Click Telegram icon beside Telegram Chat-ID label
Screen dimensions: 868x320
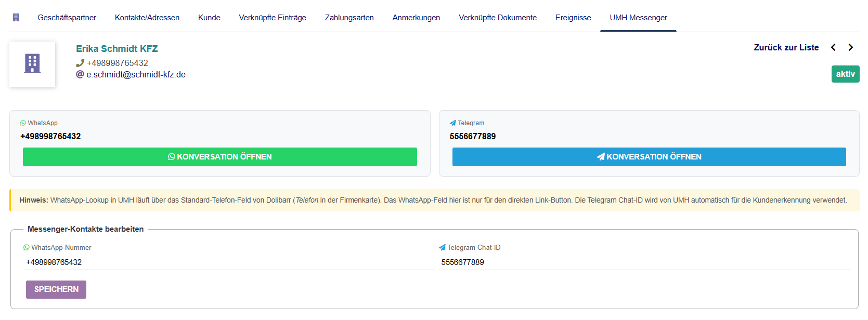pos(442,248)
